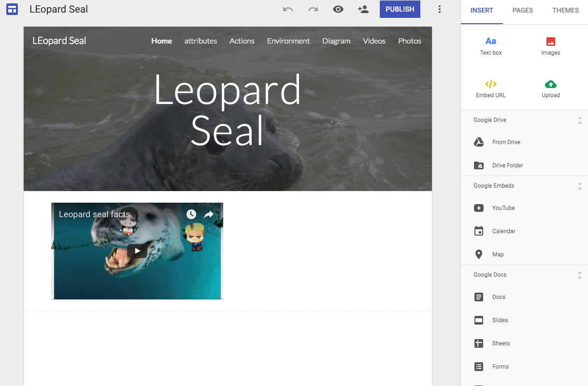Edit the site document name field
Screen dimensions: 588x386
(59, 9)
